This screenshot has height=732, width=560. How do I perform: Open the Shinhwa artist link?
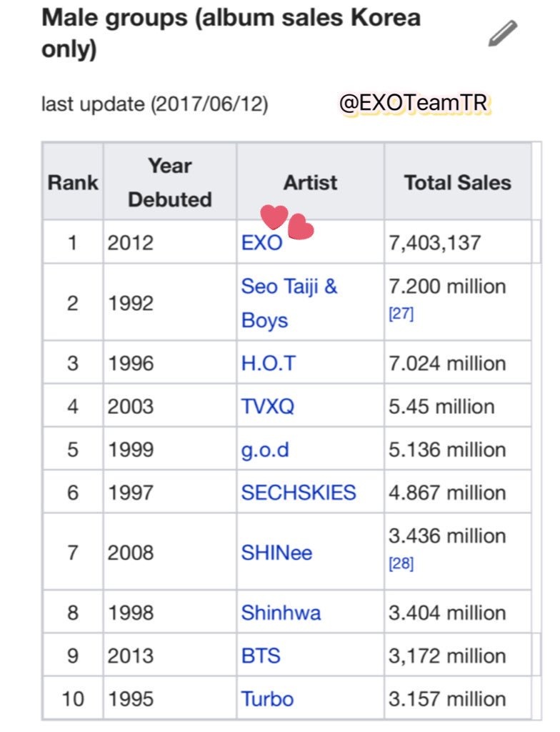tap(281, 613)
